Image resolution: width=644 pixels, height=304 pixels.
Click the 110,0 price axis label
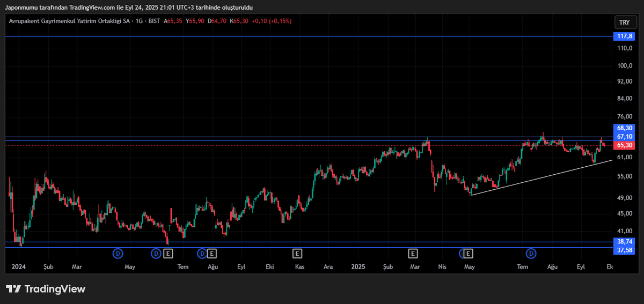coord(625,48)
